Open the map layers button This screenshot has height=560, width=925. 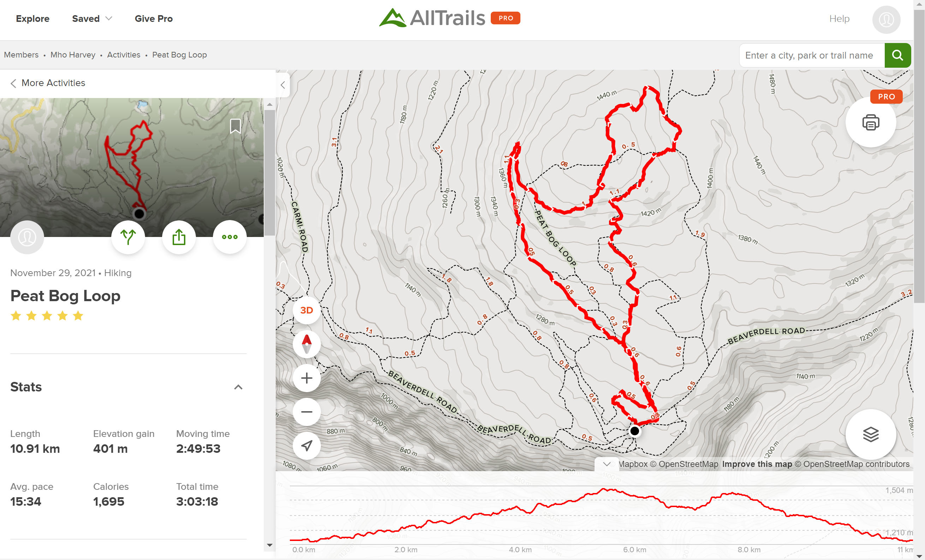(x=870, y=434)
